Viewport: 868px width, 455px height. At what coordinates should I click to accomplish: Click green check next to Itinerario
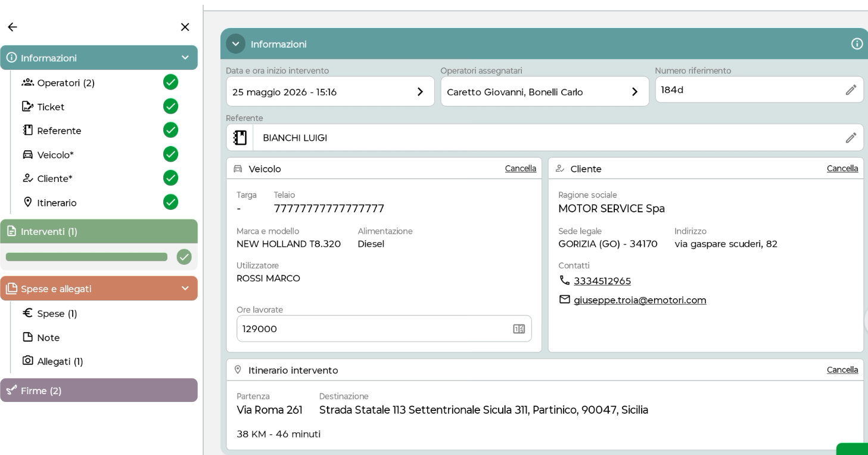coord(170,202)
